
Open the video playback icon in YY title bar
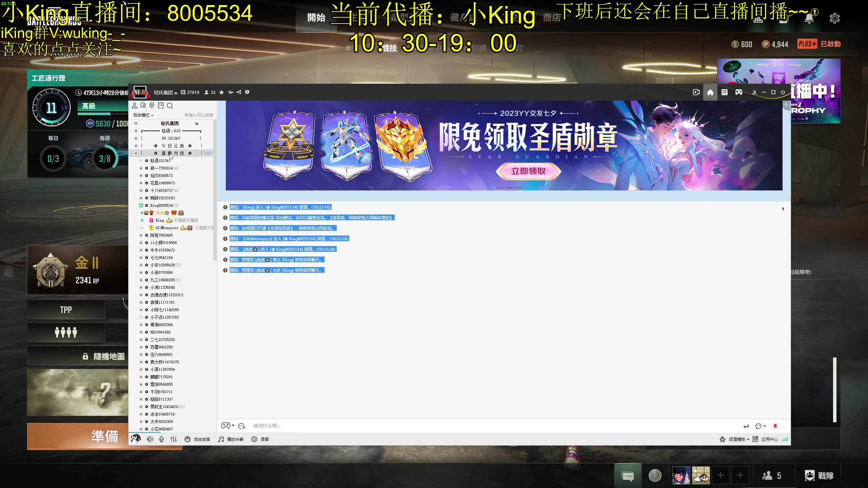pyautogui.click(x=696, y=92)
